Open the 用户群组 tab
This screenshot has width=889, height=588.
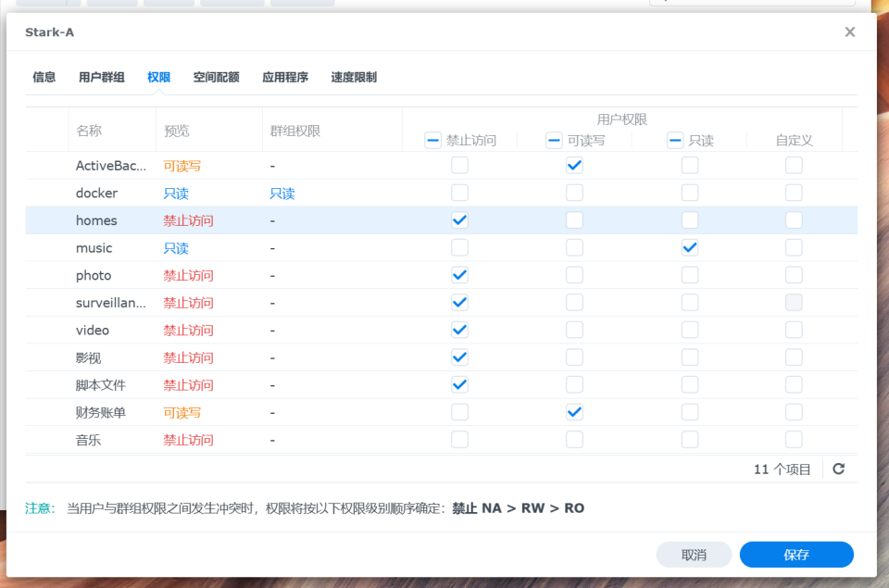[102, 78]
